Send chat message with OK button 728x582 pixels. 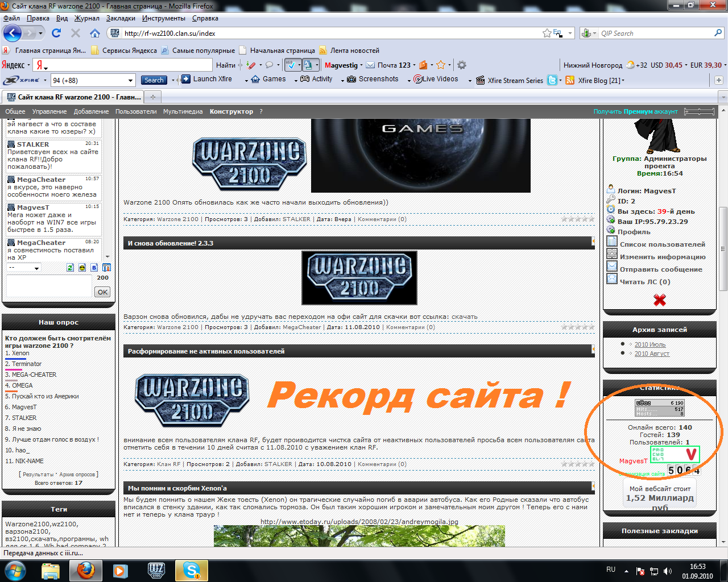[102, 292]
